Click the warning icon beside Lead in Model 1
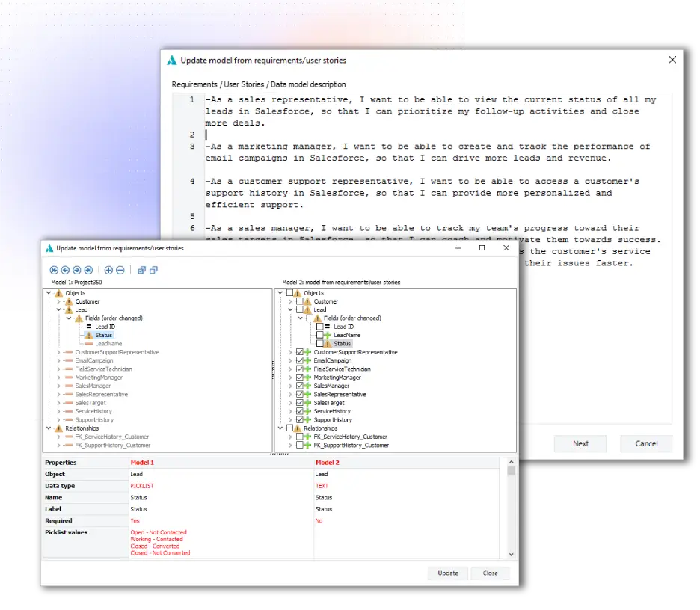The image size is (700, 610). (69, 310)
